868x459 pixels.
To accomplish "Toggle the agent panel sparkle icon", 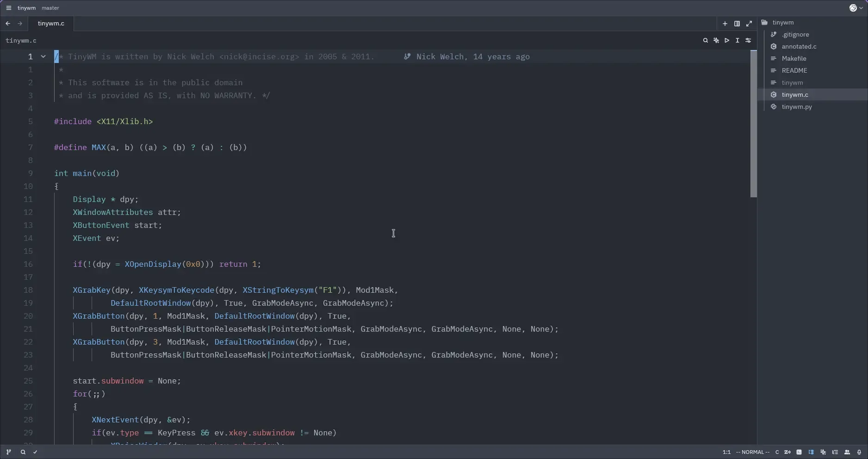I will [x=823, y=452].
